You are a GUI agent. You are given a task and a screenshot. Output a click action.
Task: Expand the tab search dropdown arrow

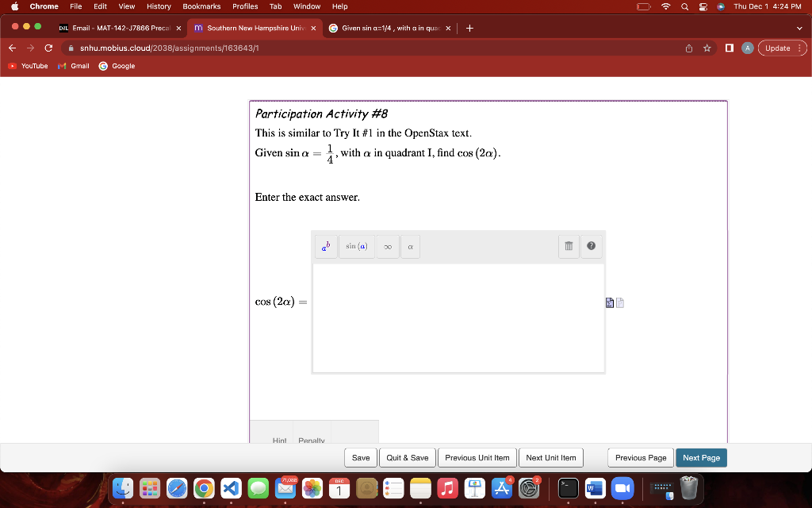[x=799, y=28]
